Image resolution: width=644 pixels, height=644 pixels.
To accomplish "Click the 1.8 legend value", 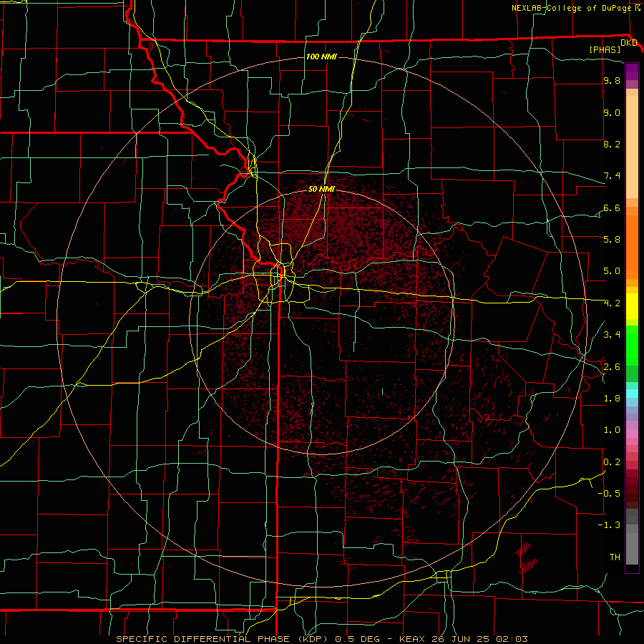I will pyautogui.click(x=612, y=398).
